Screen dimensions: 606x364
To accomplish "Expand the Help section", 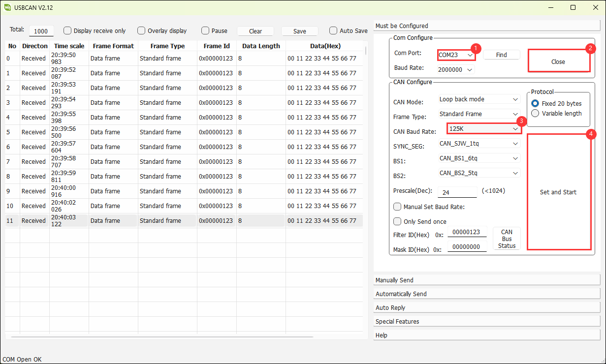I will click(487, 335).
